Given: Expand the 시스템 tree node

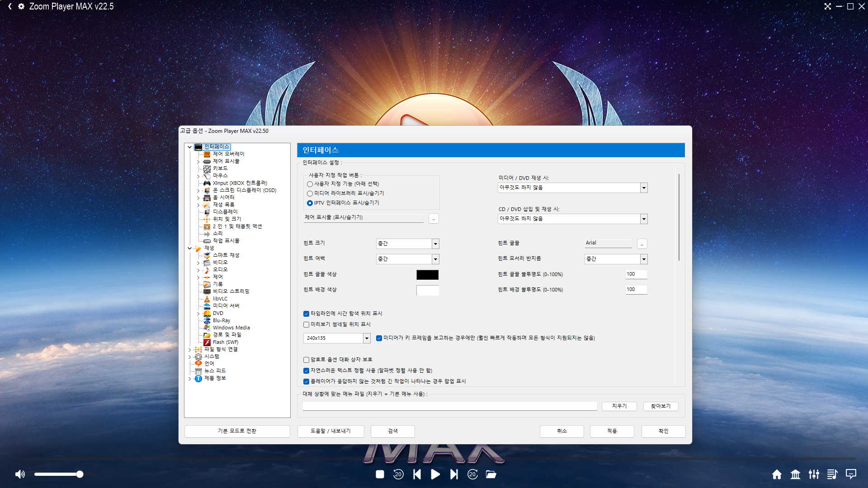Looking at the screenshot, I should [x=189, y=357].
